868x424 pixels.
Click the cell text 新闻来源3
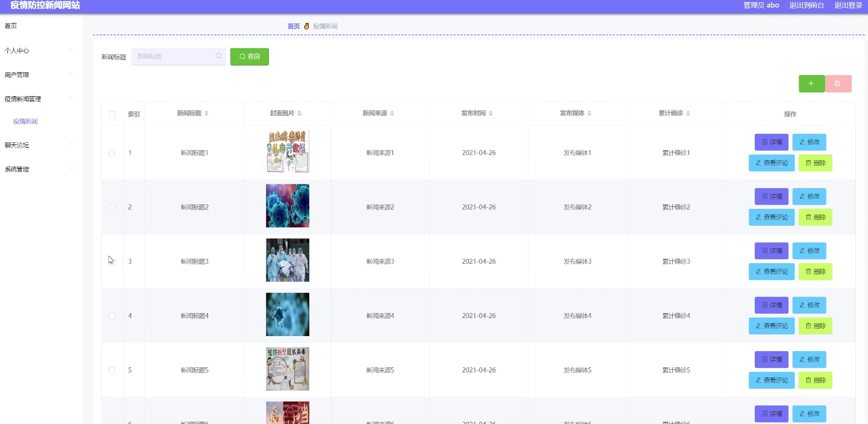380,262
